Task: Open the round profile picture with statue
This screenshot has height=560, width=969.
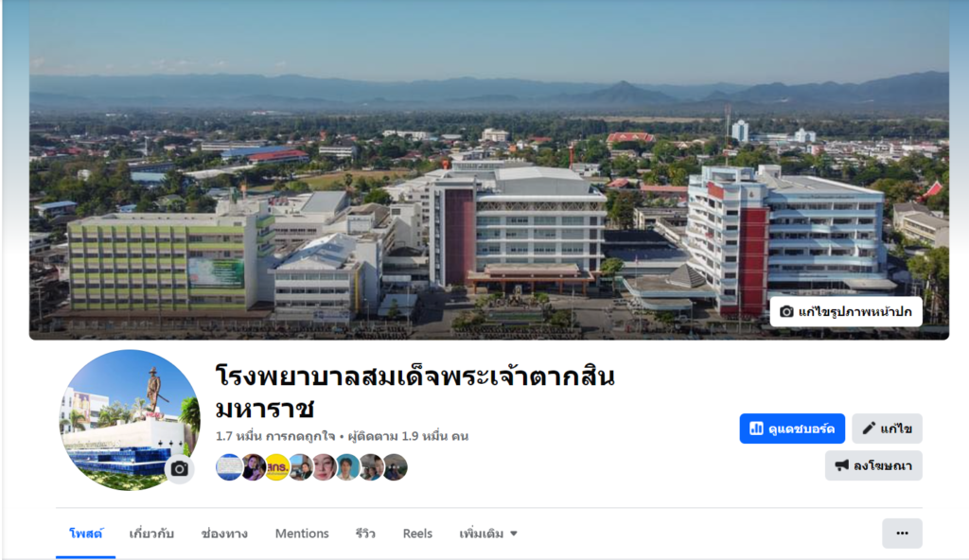Action: tap(130, 420)
